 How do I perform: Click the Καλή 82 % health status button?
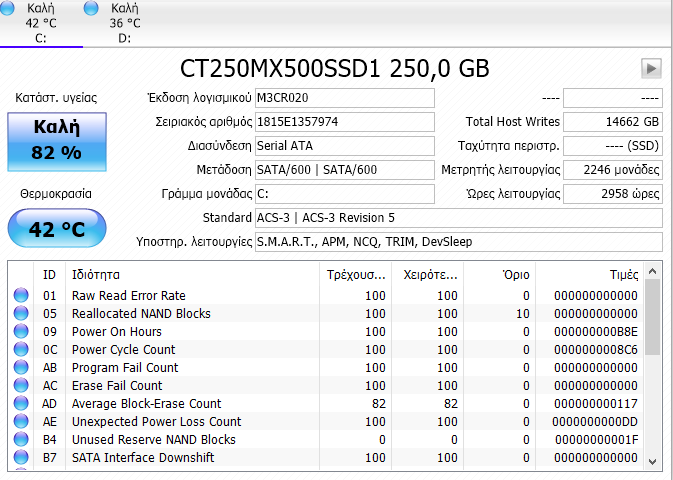(x=57, y=142)
